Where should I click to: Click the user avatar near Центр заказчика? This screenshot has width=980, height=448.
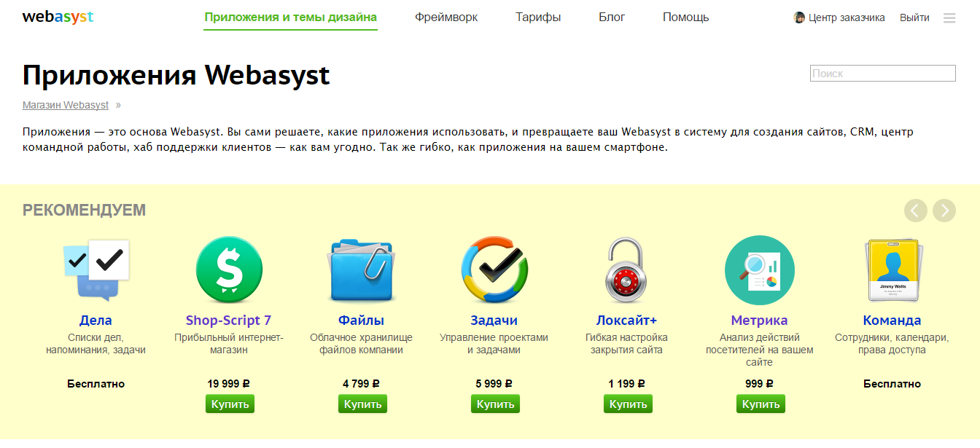click(799, 17)
